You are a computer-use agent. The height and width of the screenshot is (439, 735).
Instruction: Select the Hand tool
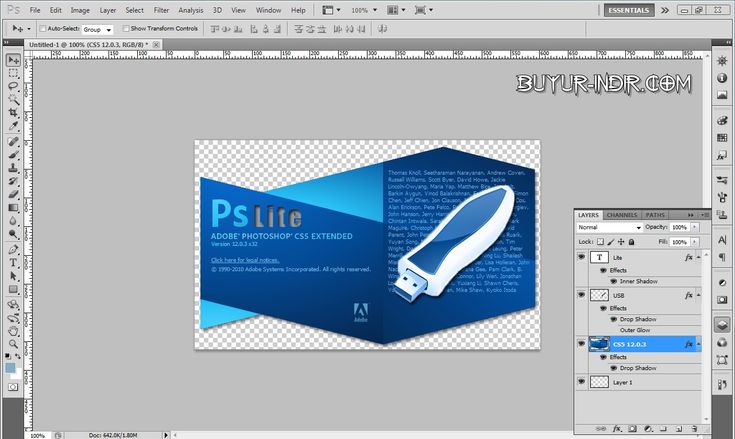(x=13, y=331)
